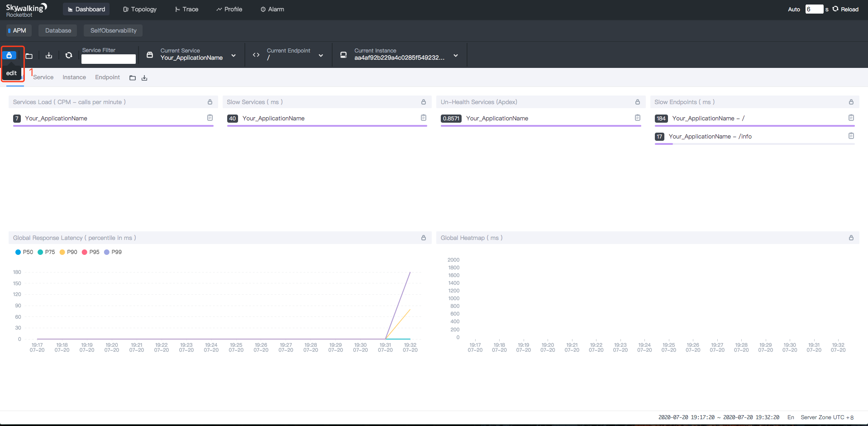Image resolution: width=868 pixels, height=426 pixels.
Task: Expand the Current Instance dropdown
Action: click(456, 56)
